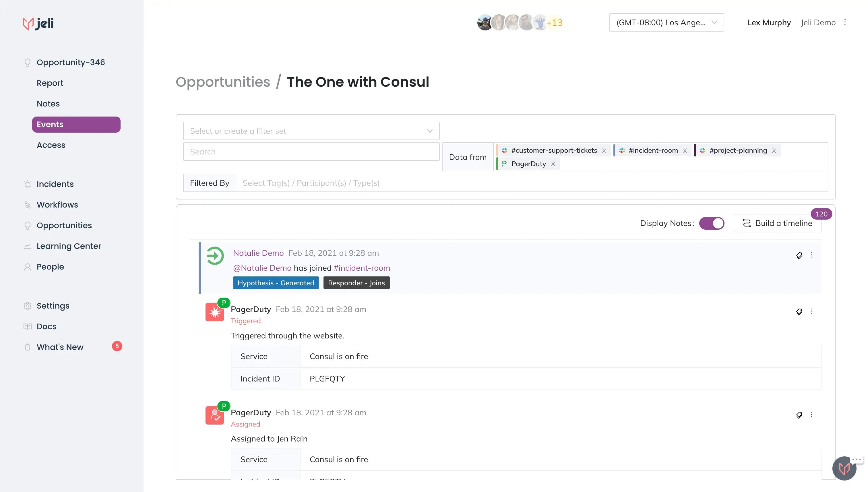Go to Notes in sidebar
The width and height of the screenshot is (868, 492).
coord(48,104)
